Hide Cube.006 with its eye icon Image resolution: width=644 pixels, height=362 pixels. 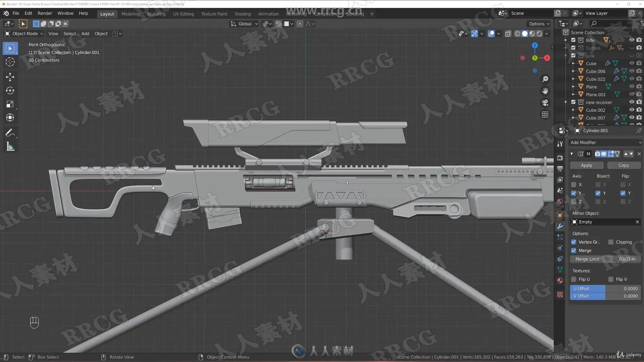[x=632, y=71]
